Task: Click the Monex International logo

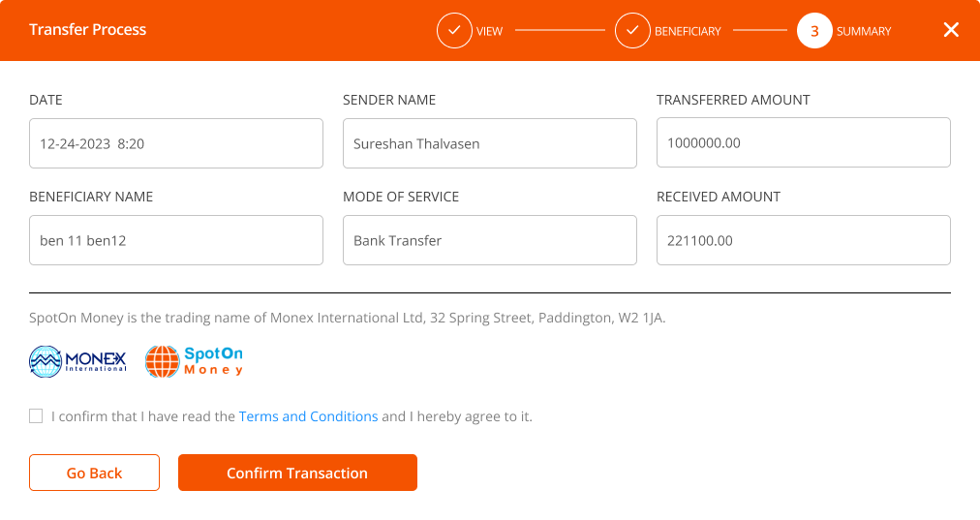Action: [77, 361]
